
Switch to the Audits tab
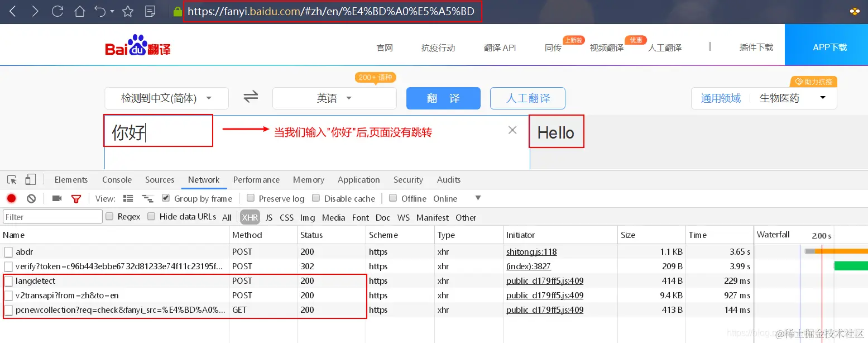(449, 180)
